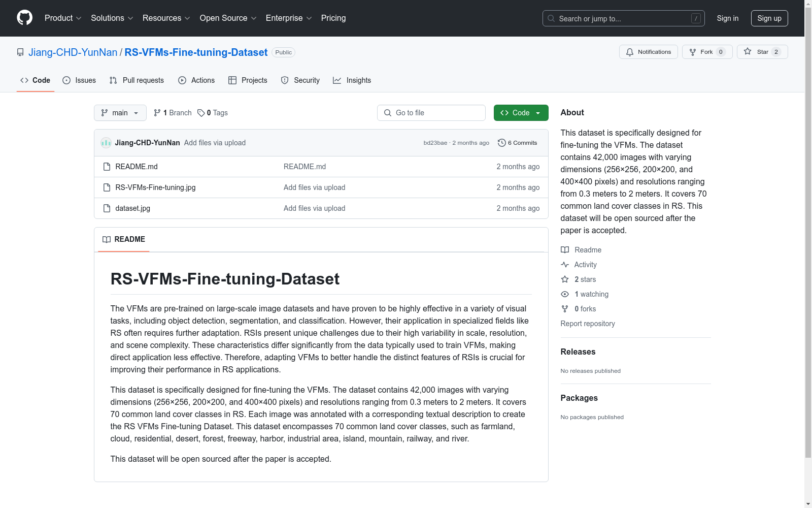Star this repository

pos(762,52)
